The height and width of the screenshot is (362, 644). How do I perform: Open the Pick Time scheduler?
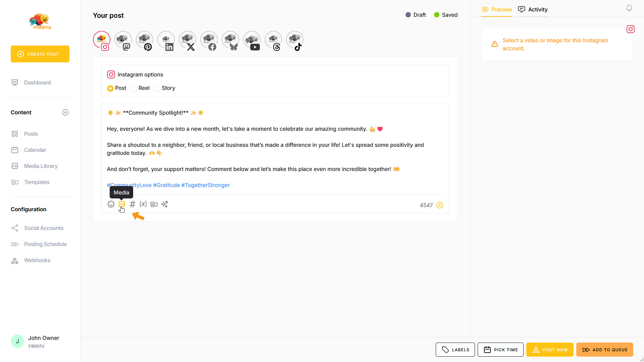click(x=500, y=350)
